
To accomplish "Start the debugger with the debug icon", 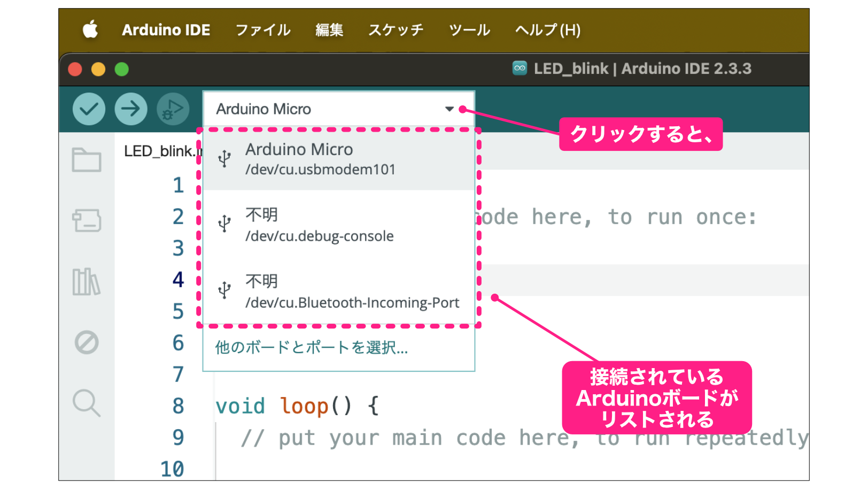I will (173, 109).
